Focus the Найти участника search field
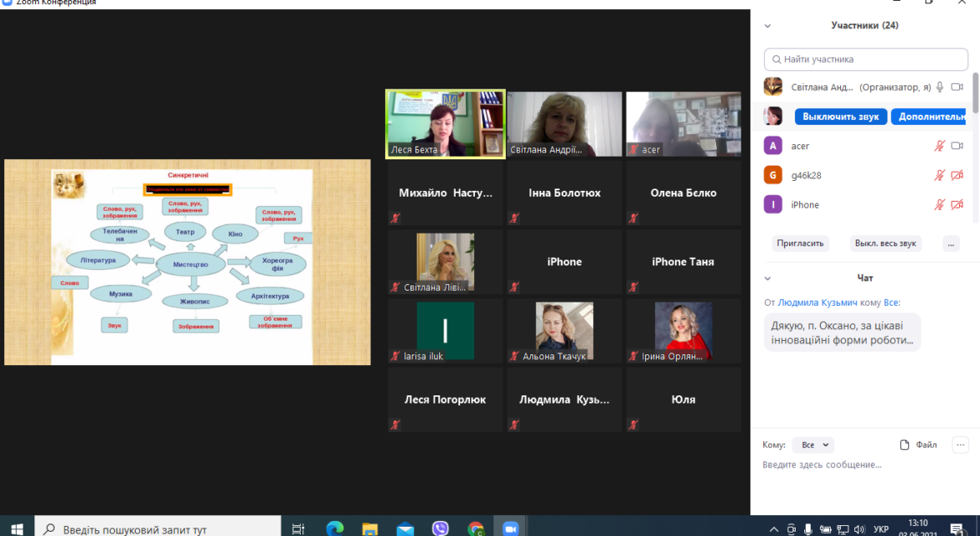 tap(865, 59)
